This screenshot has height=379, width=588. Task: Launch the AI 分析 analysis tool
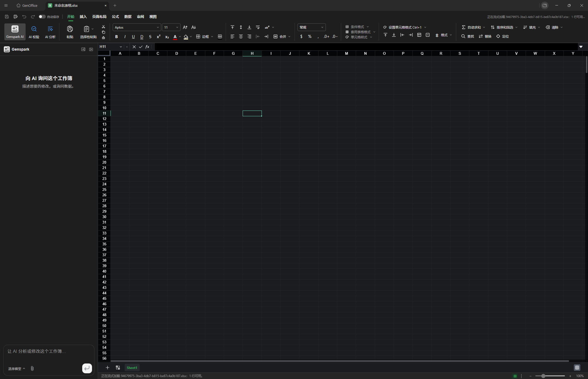coord(50,32)
